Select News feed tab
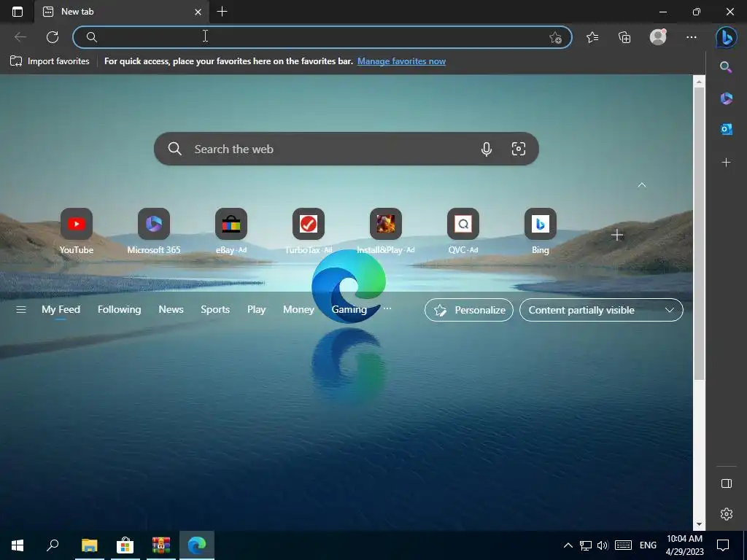747x560 pixels. click(x=171, y=309)
